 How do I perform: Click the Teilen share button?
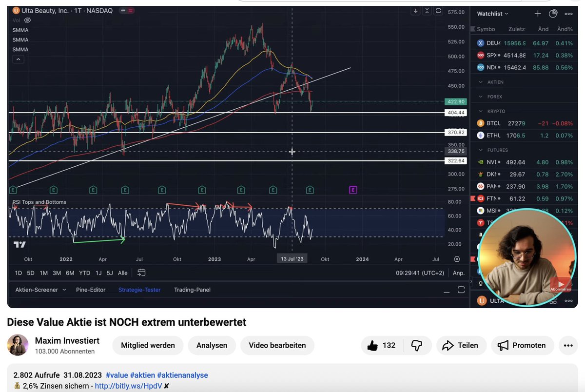click(x=461, y=345)
